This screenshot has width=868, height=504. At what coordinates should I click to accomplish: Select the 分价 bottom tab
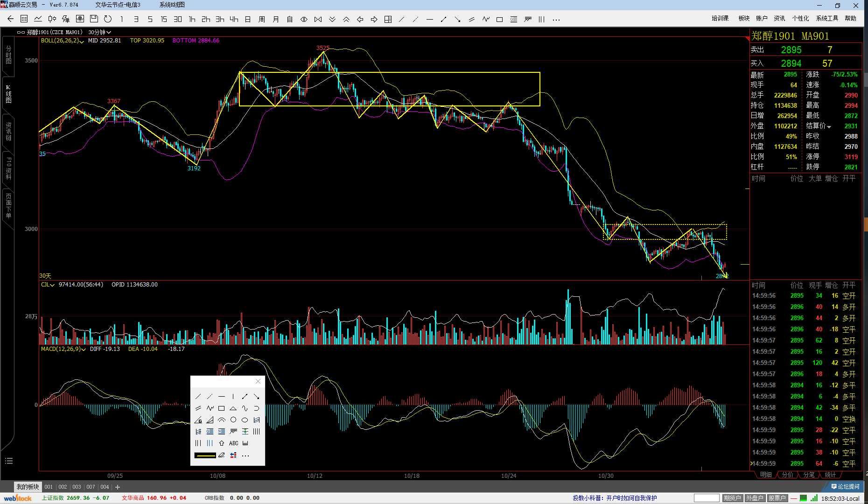tap(788, 475)
